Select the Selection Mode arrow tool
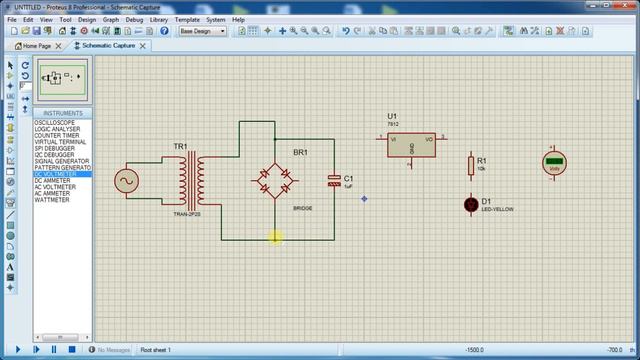Screen dimensions: 640x360 (10, 65)
